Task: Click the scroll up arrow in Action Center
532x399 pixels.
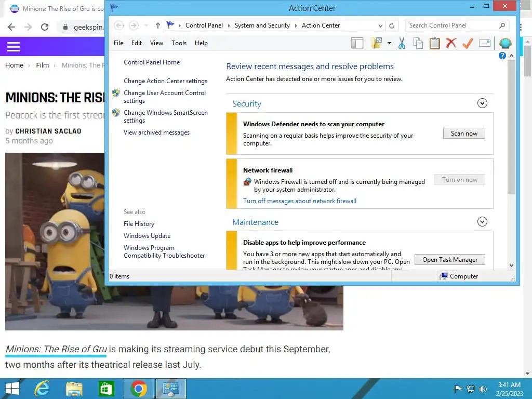Action: 511,56
